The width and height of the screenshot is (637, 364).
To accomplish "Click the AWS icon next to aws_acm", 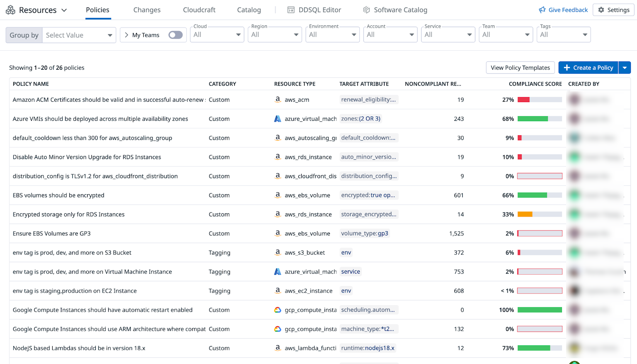I will click(x=278, y=100).
